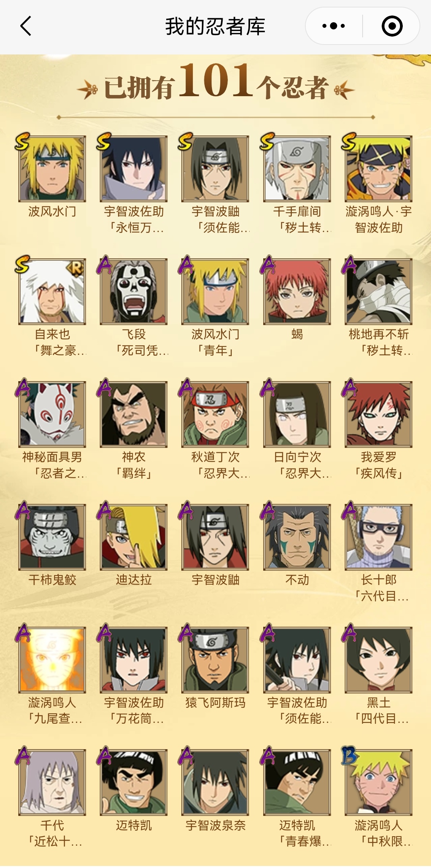The width and height of the screenshot is (431, 868).
Task: Select 长十郎 glasses ninja avatar
Action: pos(379,537)
